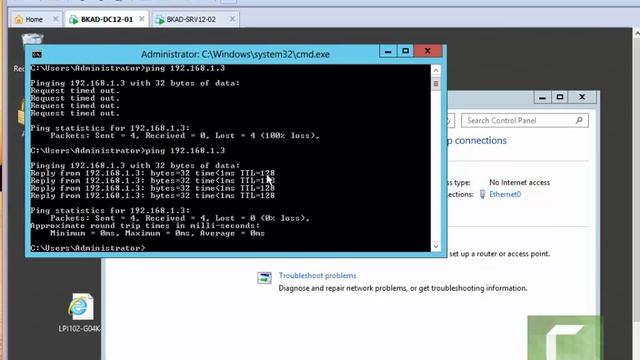This screenshot has height=360, width=640.
Task: Click the BKAD-DC12-01 tab VM icon
Action: coord(73,19)
